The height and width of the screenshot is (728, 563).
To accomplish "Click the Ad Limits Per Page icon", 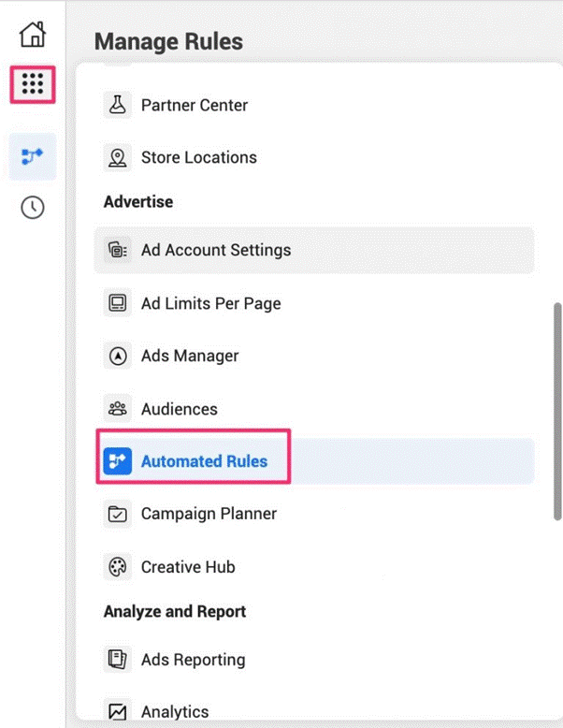I will 118,303.
